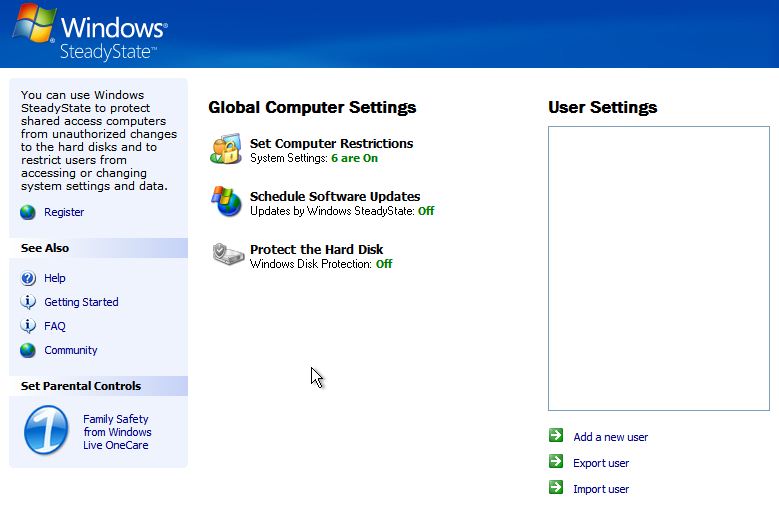779x512 pixels.
Task: Click the info icon next to FAQ
Action: [x=28, y=326]
